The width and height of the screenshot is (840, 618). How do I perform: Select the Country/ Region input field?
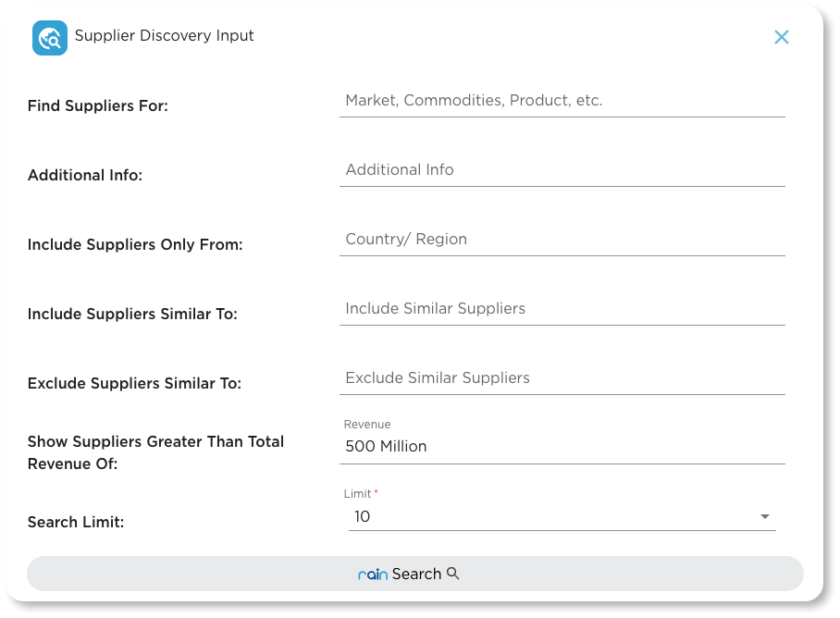pyautogui.click(x=562, y=239)
